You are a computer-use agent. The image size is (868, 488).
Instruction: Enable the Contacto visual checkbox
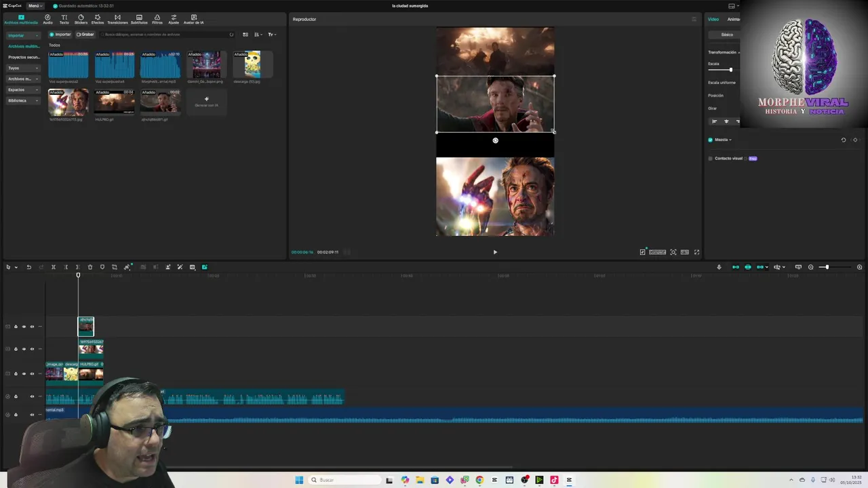pos(710,159)
